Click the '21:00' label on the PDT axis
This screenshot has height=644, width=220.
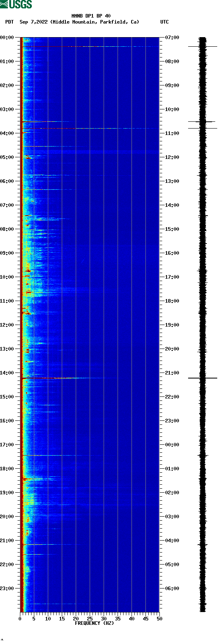(x=7, y=541)
